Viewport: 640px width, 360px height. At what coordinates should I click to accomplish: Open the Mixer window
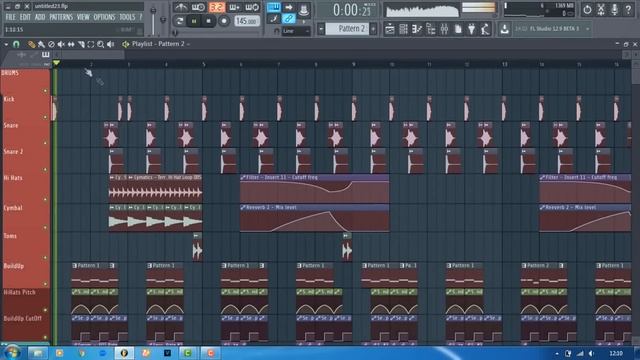(444, 29)
